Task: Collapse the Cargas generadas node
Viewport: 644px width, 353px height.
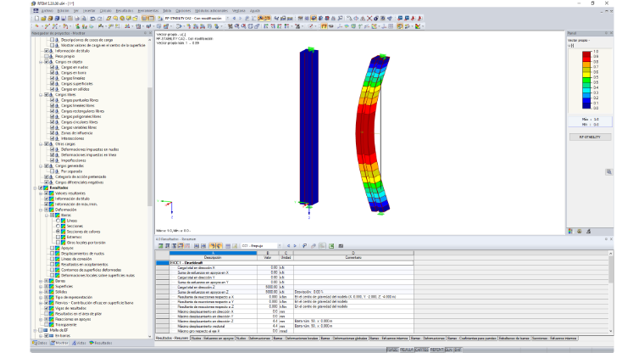Action: point(41,165)
